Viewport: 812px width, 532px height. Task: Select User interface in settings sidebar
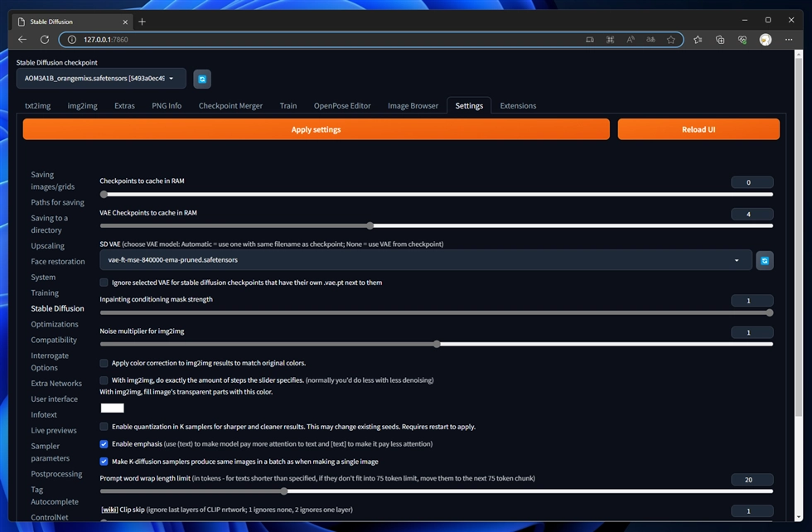coord(55,399)
